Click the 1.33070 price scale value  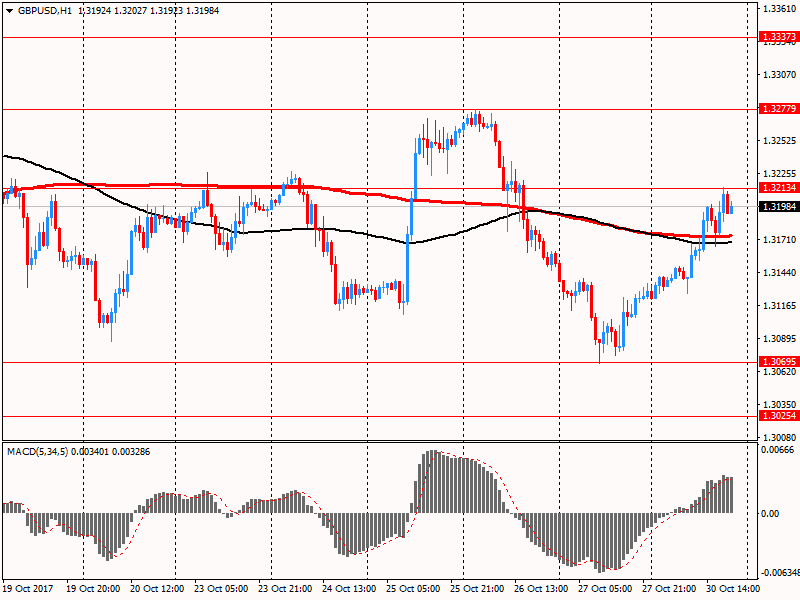click(779, 74)
